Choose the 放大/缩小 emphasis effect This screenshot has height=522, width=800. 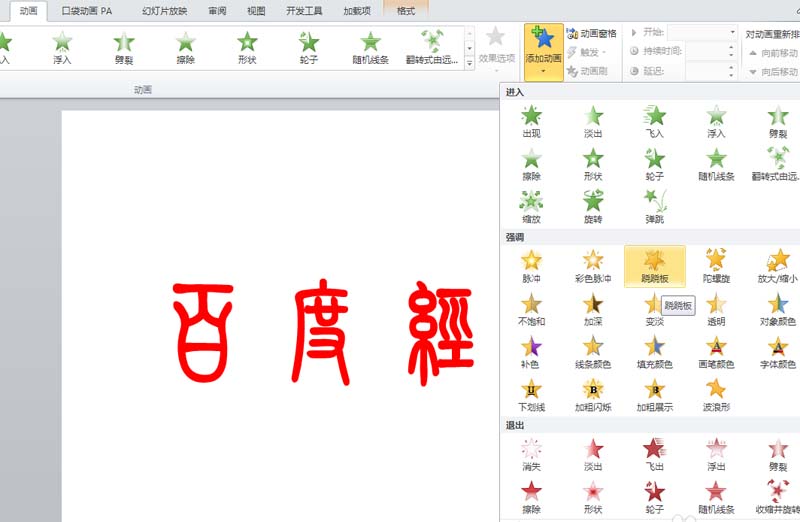pos(778,267)
